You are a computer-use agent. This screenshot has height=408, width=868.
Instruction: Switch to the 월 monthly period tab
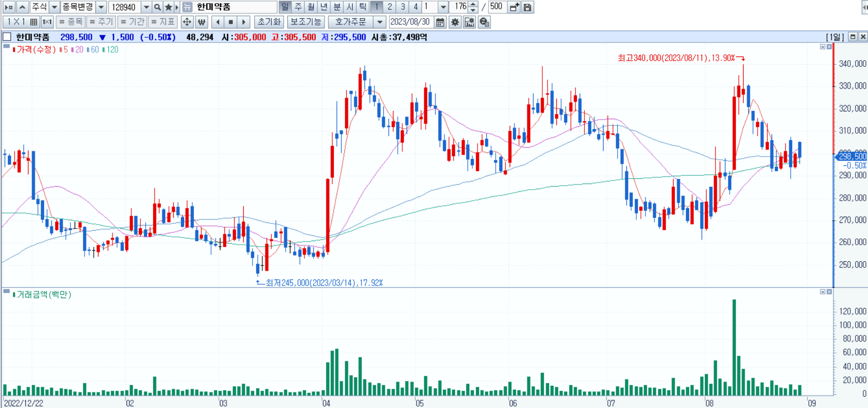coord(311,7)
